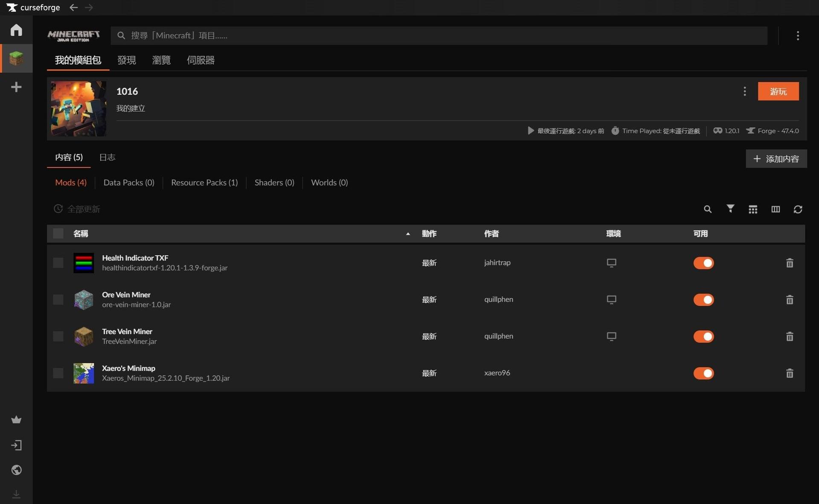Sort by name using the column arrow
Screen dimensions: 819x504
(x=408, y=234)
